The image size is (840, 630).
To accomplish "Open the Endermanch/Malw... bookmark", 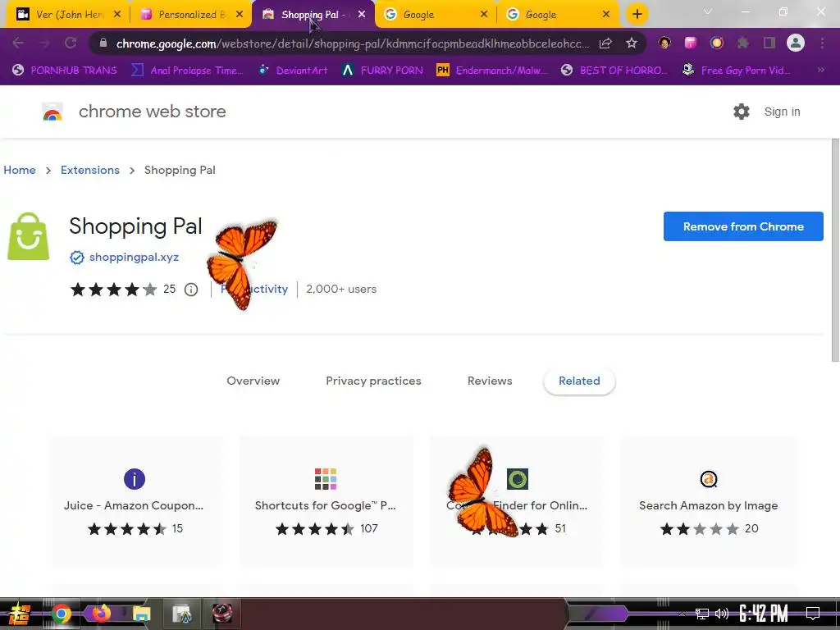I will pyautogui.click(x=492, y=70).
